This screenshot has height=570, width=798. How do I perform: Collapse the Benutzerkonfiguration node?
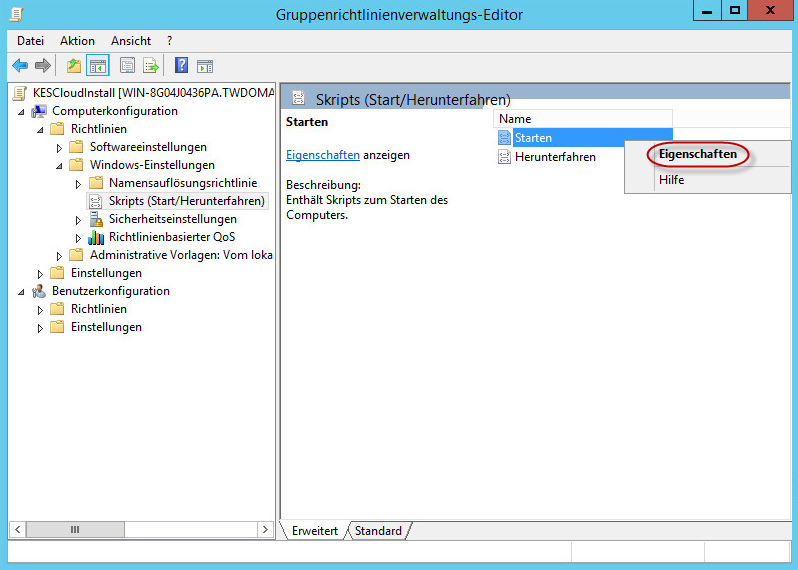click(x=21, y=292)
